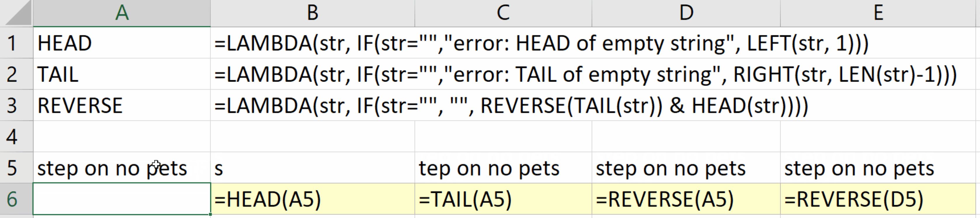This screenshot has width=980, height=218.
Task: Click the cell containing only 's'
Action: tap(312, 168)
